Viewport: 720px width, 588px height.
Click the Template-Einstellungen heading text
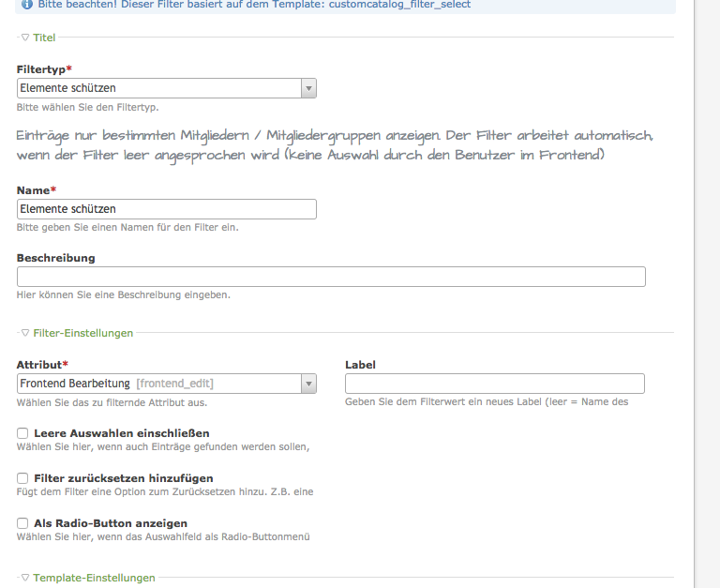(x=94, y=579)
